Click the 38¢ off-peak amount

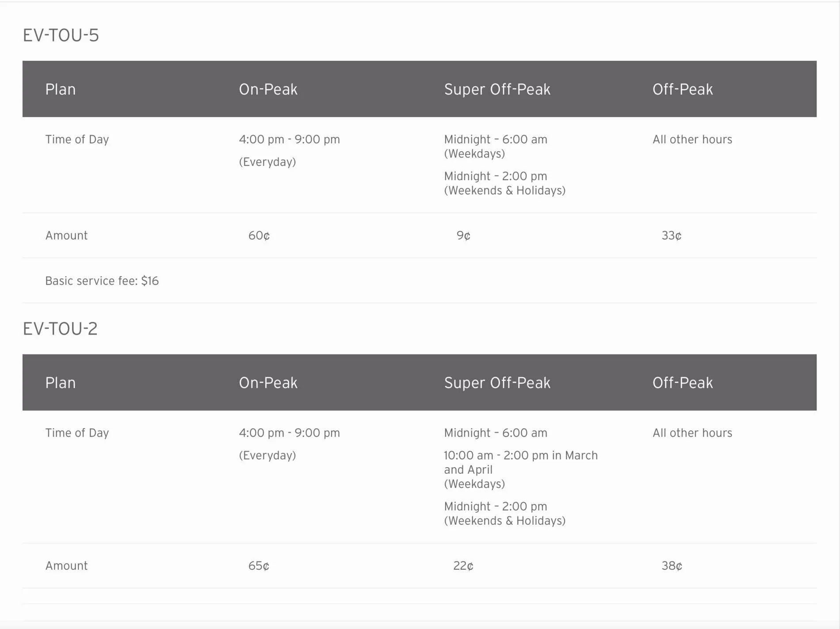pyautogui.click(x=672, y=566)
